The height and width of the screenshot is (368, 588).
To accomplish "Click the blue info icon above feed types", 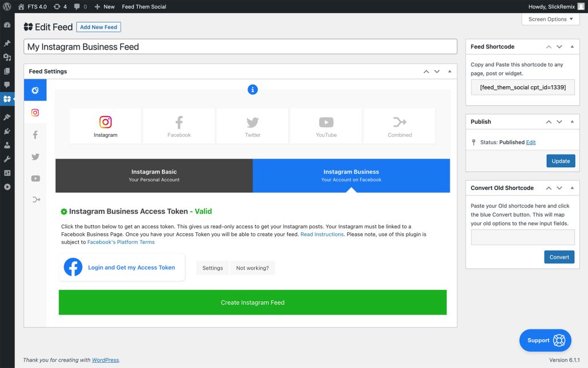I will click(x=253, y=89).
